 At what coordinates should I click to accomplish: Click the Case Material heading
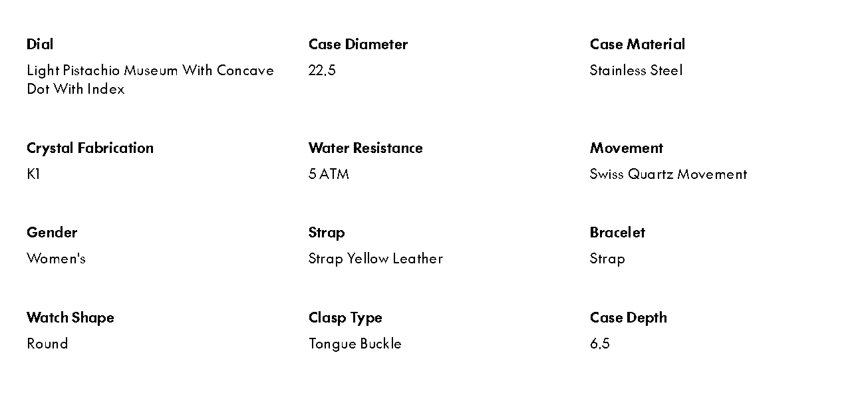(637, 45)
